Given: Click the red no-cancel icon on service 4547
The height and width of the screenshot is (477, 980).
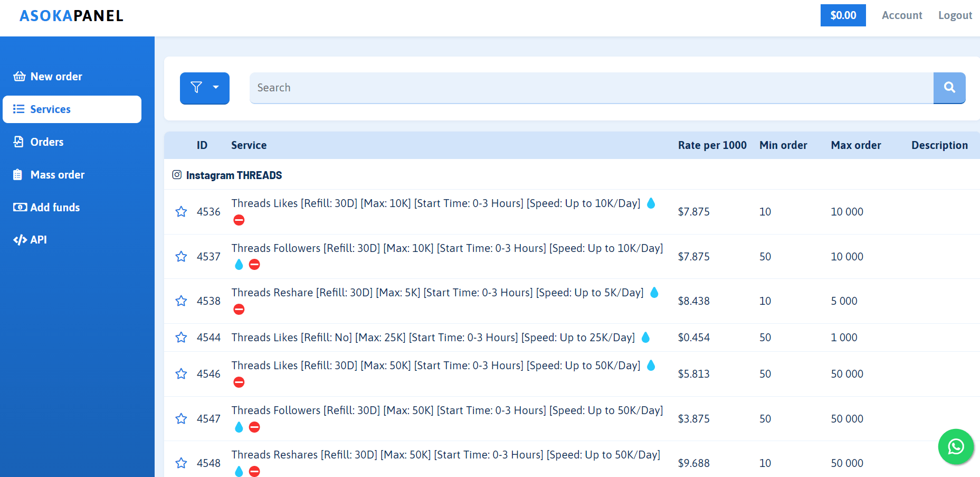Looking at the screenshot, I should tap(254, 427).
